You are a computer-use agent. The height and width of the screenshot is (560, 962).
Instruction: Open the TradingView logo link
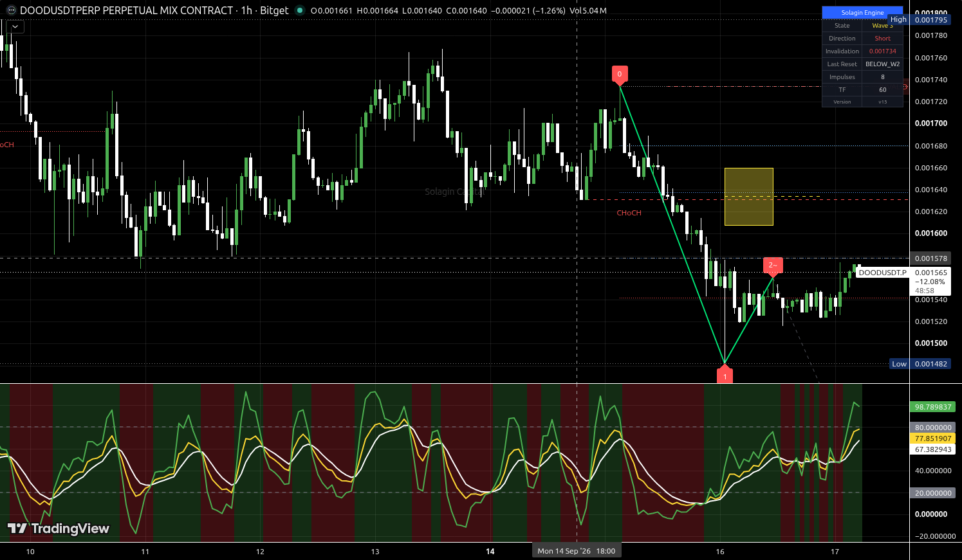(x=59, y=528)
